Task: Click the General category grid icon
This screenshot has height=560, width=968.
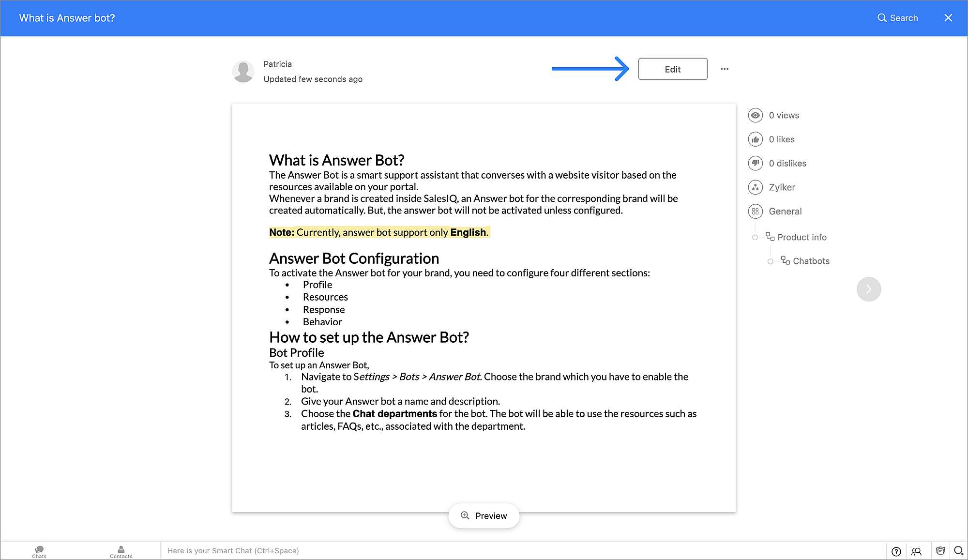Action: [x=755, y=211]
